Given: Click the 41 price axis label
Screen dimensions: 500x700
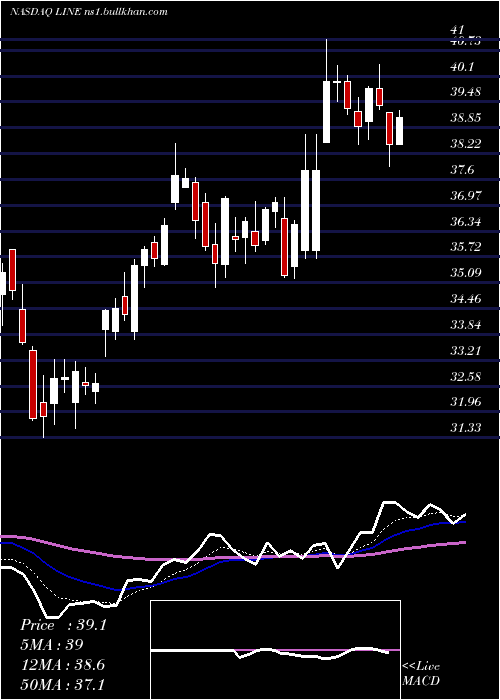Looking at the screenshot, I should coord(456,30).
